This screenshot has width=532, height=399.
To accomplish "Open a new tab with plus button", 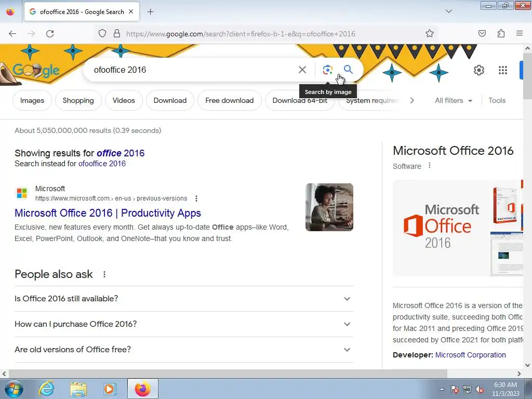I will [150, 12].
